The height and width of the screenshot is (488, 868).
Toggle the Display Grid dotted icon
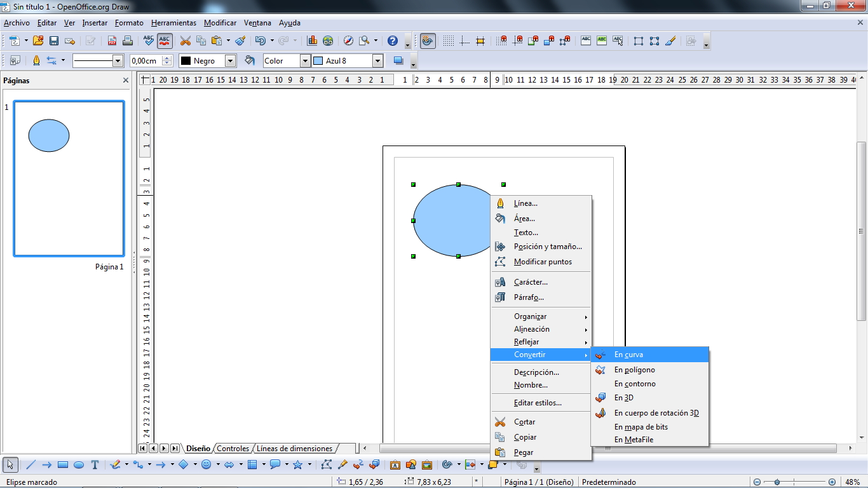449,41
